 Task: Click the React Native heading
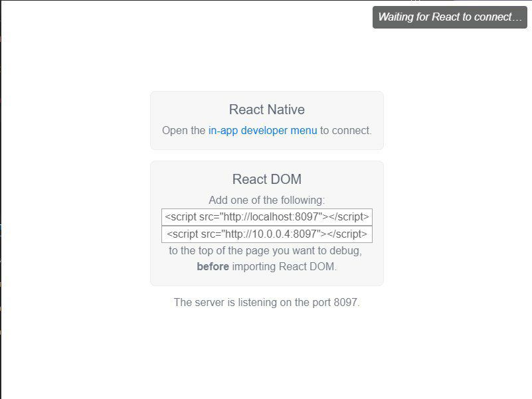(x=267, y=110)
